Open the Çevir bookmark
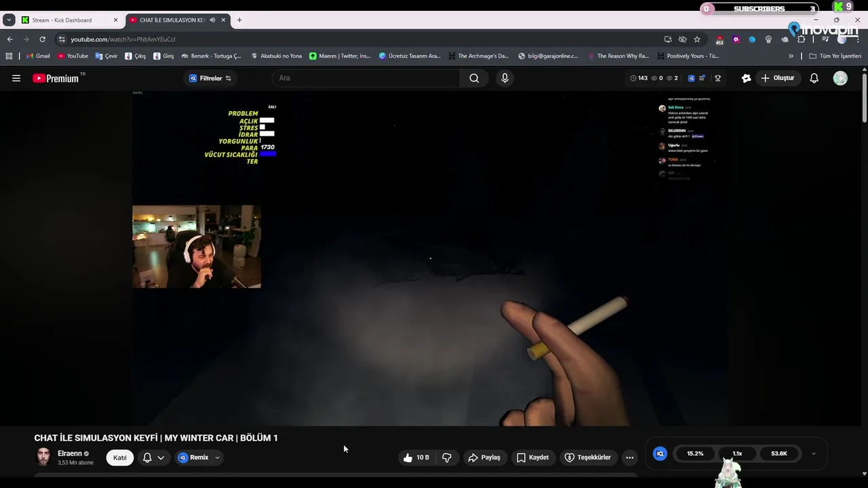868x488 pixels. coord(106,56)
